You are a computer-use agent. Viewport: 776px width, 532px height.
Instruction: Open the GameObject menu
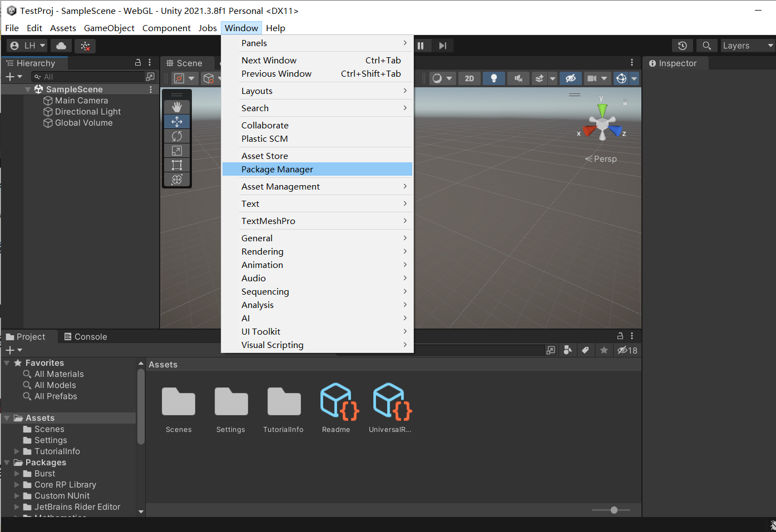[x=109, y=28]
